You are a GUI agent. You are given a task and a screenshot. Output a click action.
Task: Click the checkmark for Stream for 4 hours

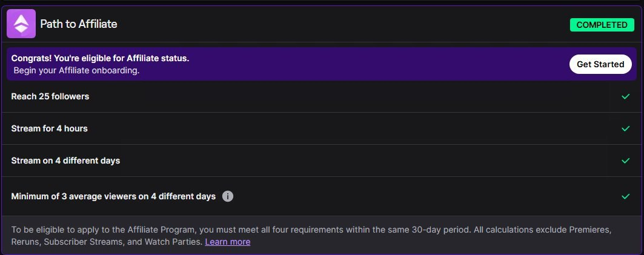pyautogui.click(x=626, y=128)
